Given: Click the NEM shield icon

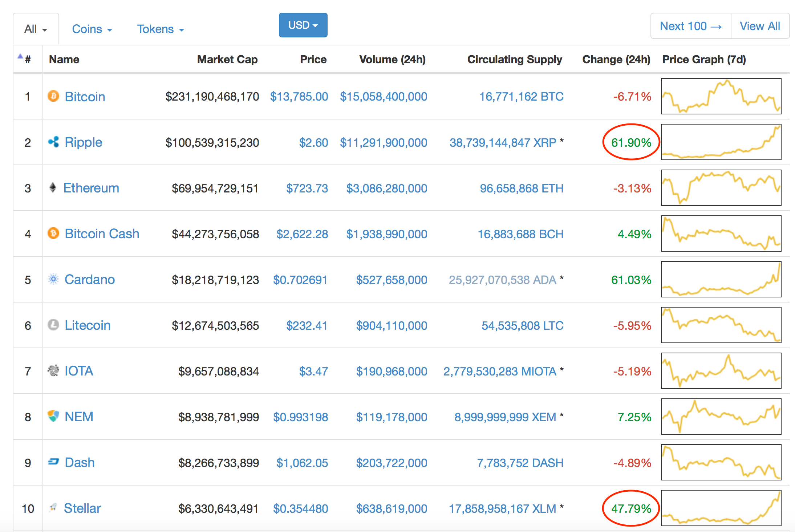Looking at the screenshot, I should pyautogui.click(x=53, y=416).
